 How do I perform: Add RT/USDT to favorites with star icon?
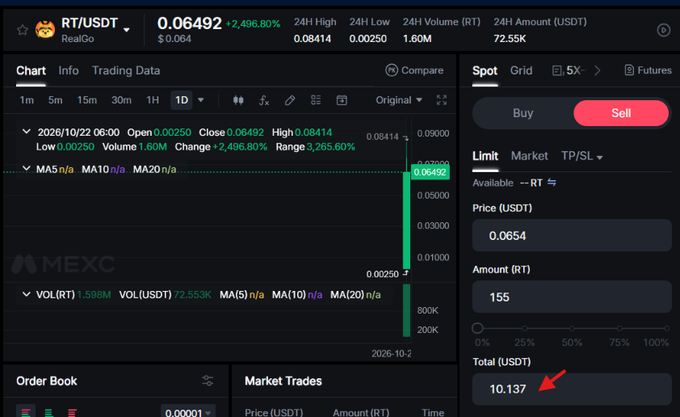[23, 30]
